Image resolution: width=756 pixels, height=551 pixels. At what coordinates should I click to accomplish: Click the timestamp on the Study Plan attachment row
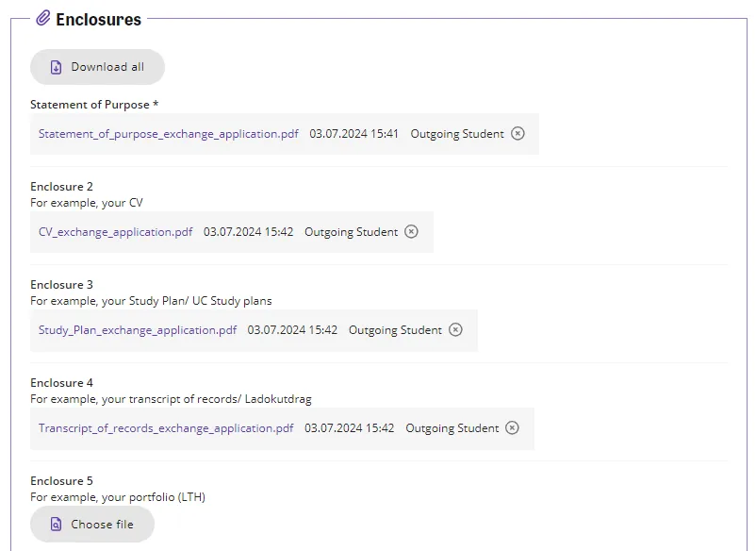pyautogui.click(x=288, y=329)
